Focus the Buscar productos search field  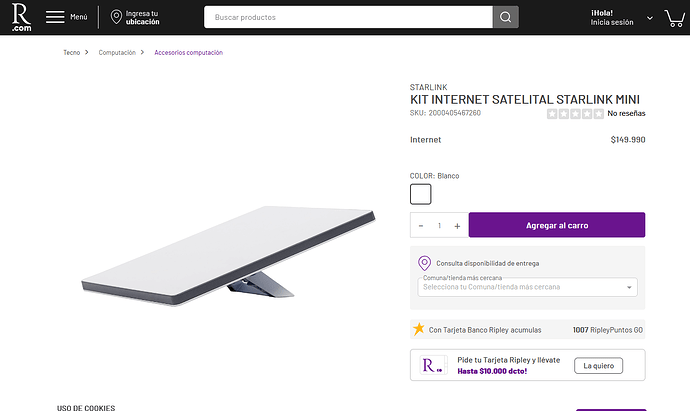[348, 17]
